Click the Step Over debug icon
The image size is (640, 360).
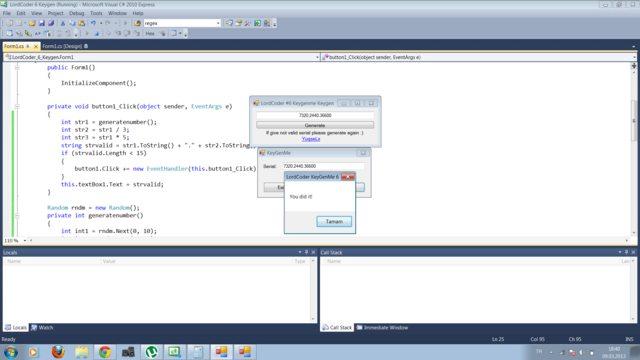(127, 33)
